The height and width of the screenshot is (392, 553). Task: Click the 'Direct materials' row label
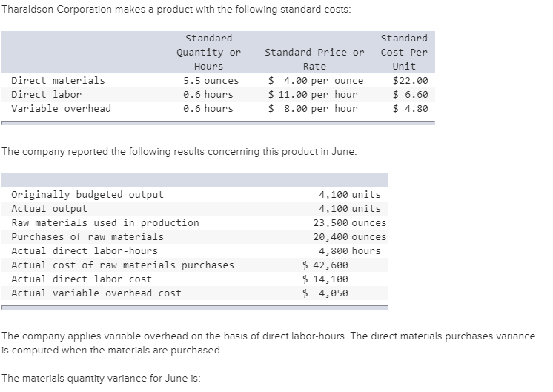pos(59,80)
